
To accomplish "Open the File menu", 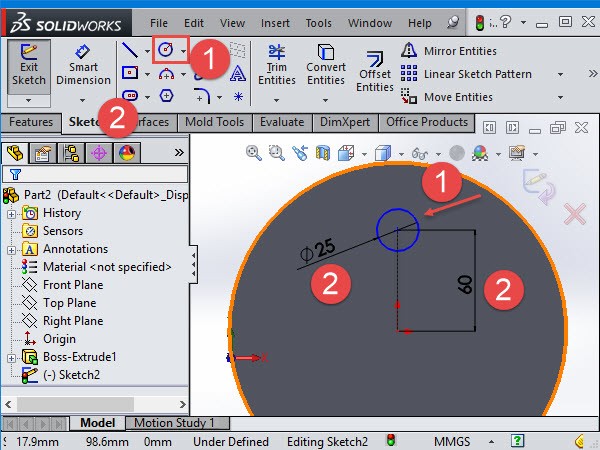I will tap(159, 23).
